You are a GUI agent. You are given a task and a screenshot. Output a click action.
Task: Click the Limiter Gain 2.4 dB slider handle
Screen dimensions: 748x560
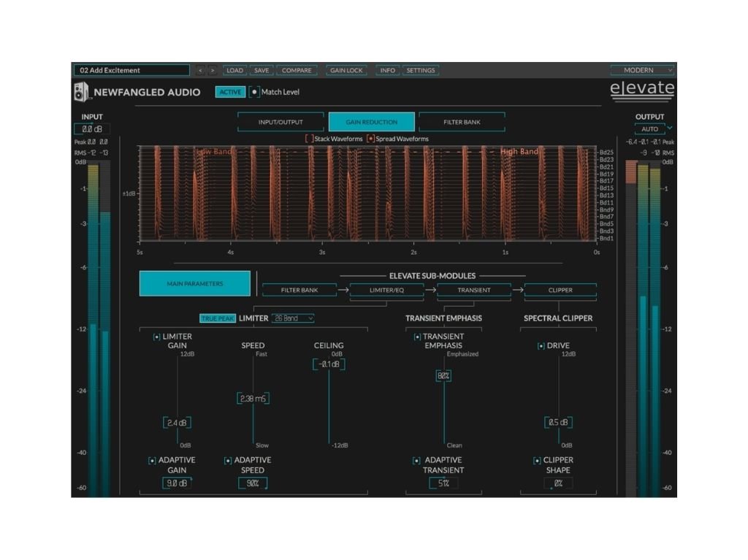177,423
